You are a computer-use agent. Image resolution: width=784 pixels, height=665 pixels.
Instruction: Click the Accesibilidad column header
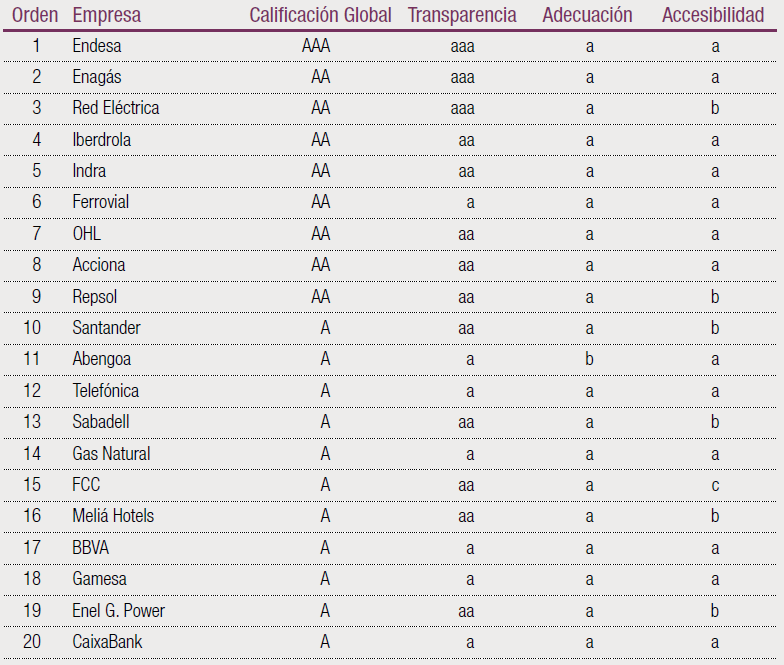click(x=713, y=15)
